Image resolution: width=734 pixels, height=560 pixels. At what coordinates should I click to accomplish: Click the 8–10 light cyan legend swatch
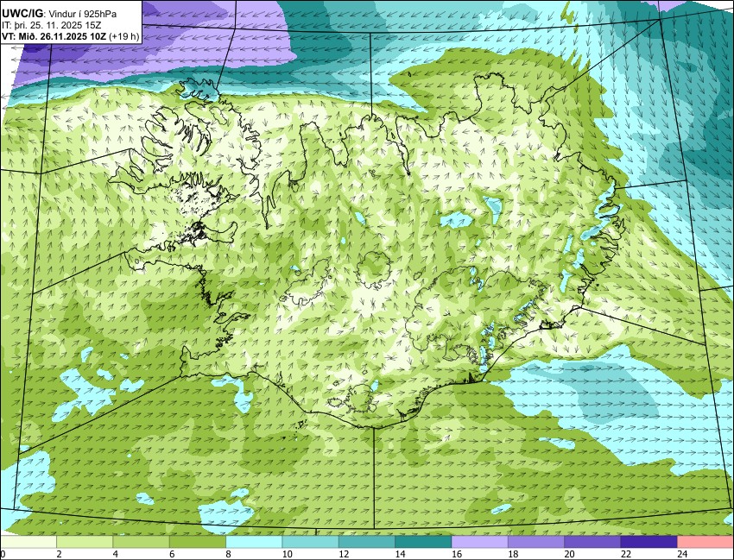(254, 542)
